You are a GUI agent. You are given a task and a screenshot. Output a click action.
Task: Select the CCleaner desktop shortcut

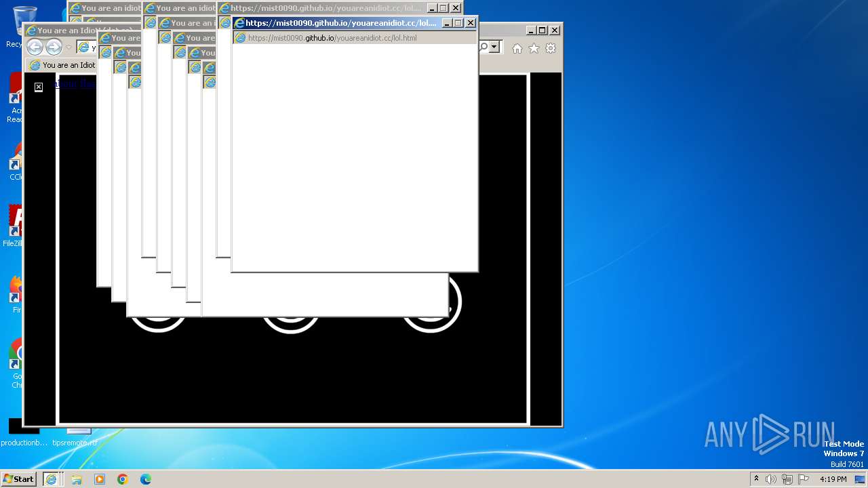pos(15,161)
